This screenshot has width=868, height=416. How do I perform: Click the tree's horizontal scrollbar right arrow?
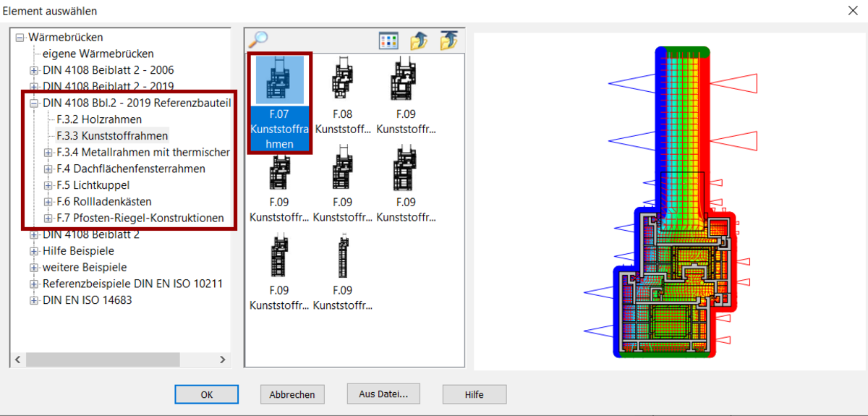coord(223,360)
